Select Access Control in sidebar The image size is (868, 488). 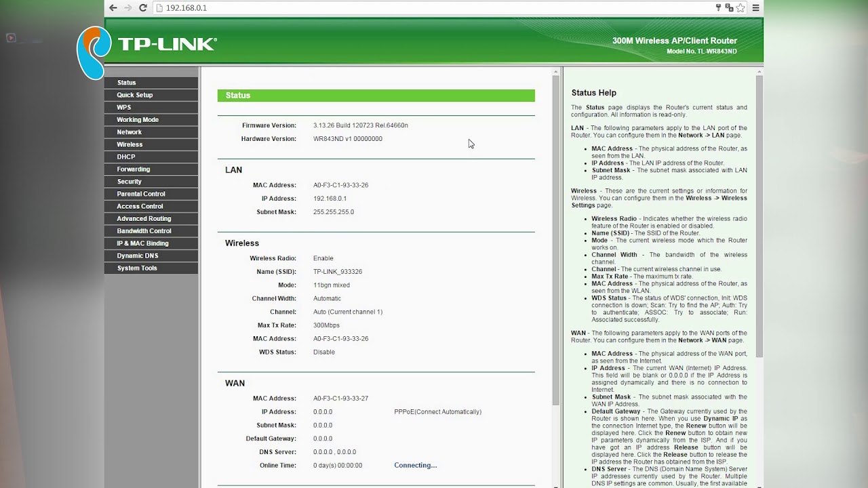pyautogui.click(x=151, y=206)
